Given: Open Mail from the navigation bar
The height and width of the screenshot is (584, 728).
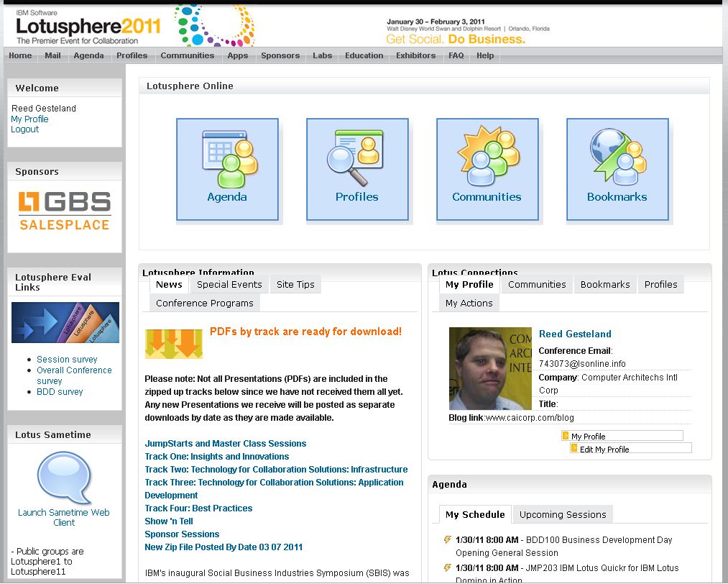Looking at the screenshot, I should [52, 55].
